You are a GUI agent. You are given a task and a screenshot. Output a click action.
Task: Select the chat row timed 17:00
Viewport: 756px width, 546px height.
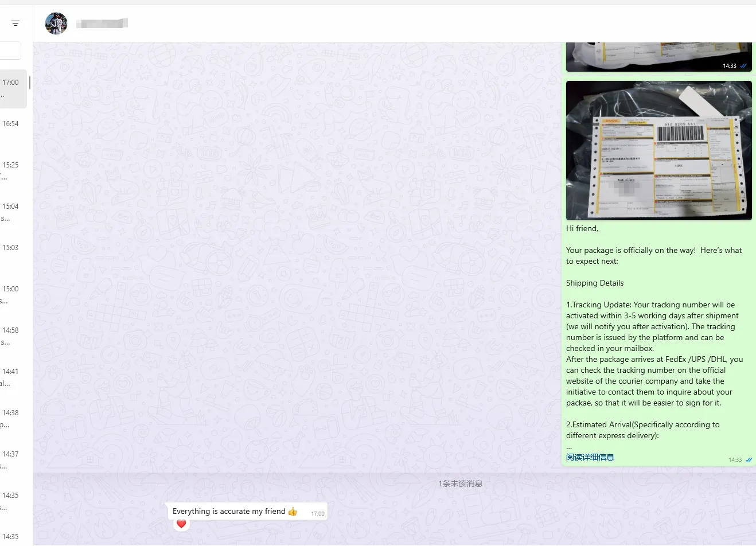point(13,88)
